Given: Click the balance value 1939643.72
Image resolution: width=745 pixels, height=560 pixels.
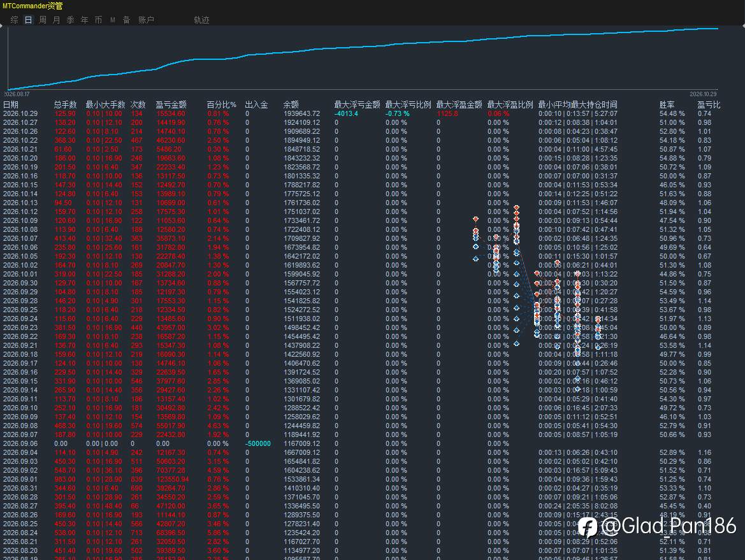Looking at the screenshot, I should [x=301, y=113].
